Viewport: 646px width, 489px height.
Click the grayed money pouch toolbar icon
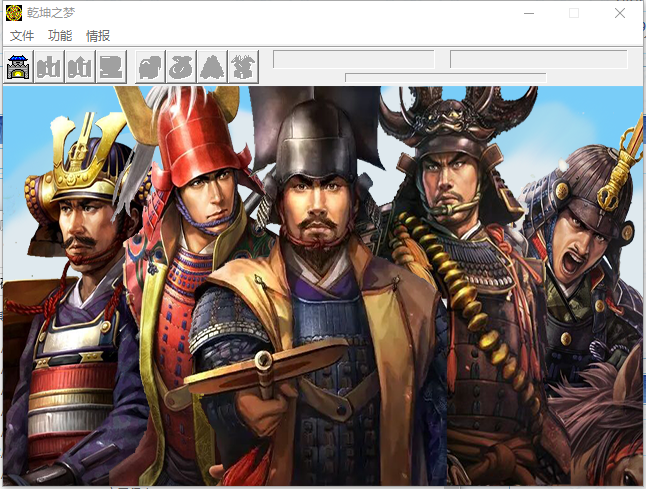pos(181,66)
